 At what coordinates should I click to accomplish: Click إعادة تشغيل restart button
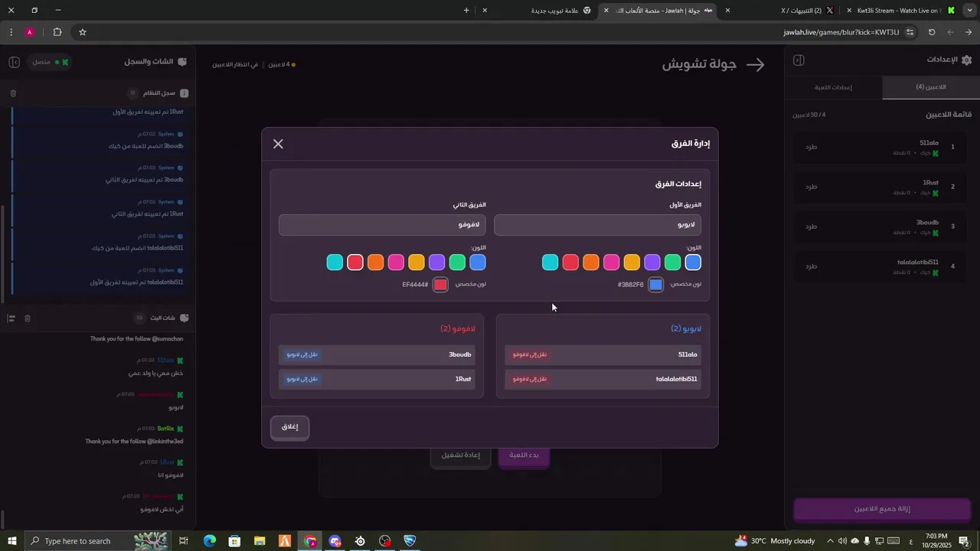point(461,455)
